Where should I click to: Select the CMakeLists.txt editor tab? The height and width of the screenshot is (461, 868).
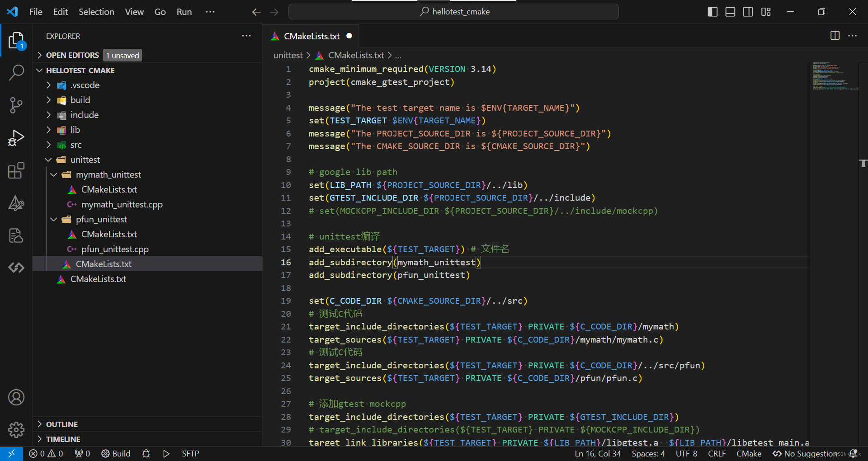pyautogui.click(x=311, y=36)
